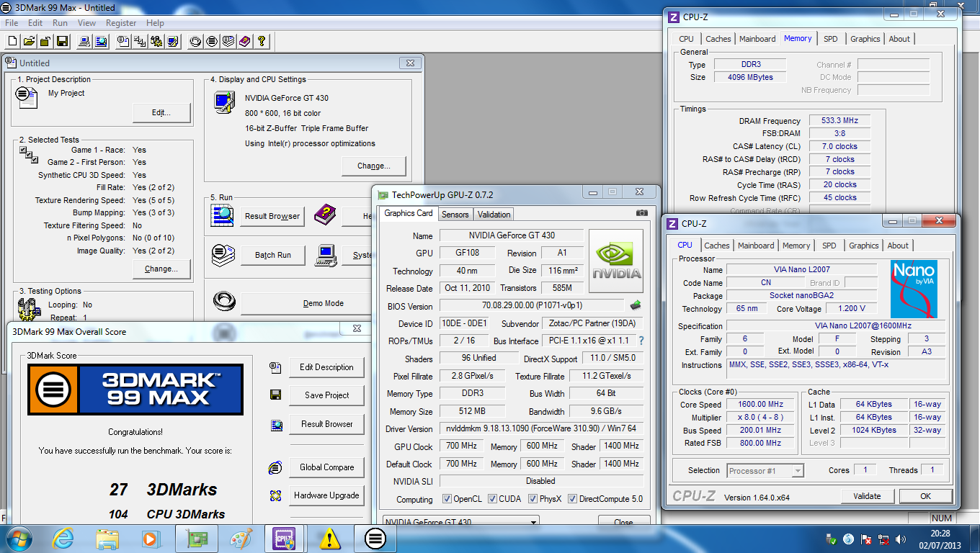
Task: Open Action Center flag tray icon
Action: pyautogui.click(x=865, y=539)
